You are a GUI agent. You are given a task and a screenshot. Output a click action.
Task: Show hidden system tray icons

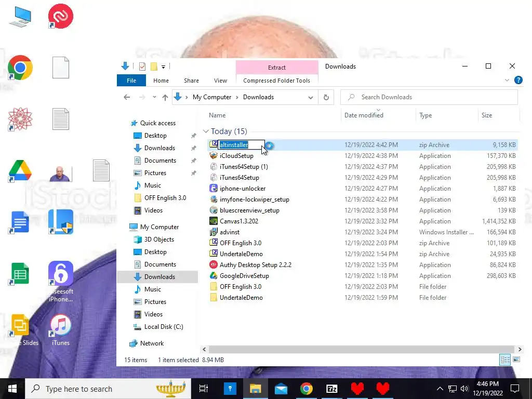click(440, 389)
